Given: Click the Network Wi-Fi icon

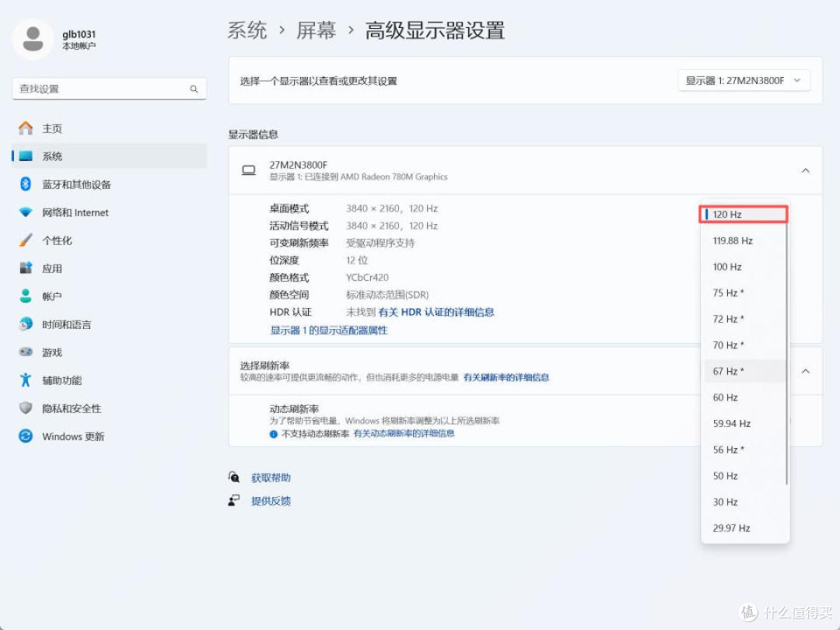Looking at the screenshot, I should tap(25, 212).
